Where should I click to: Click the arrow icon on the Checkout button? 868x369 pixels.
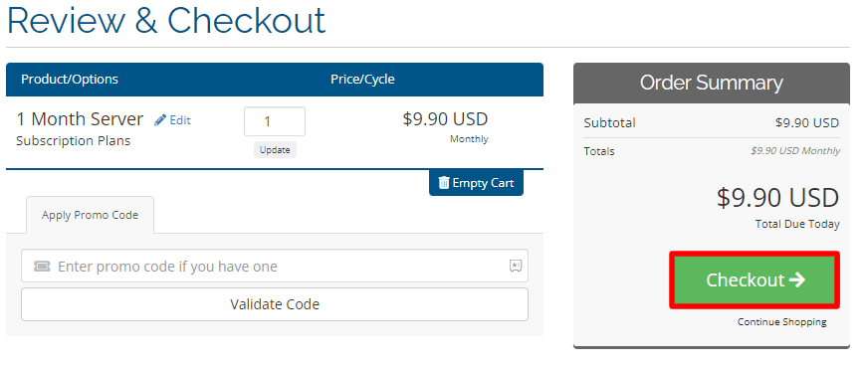coord(797,279)
